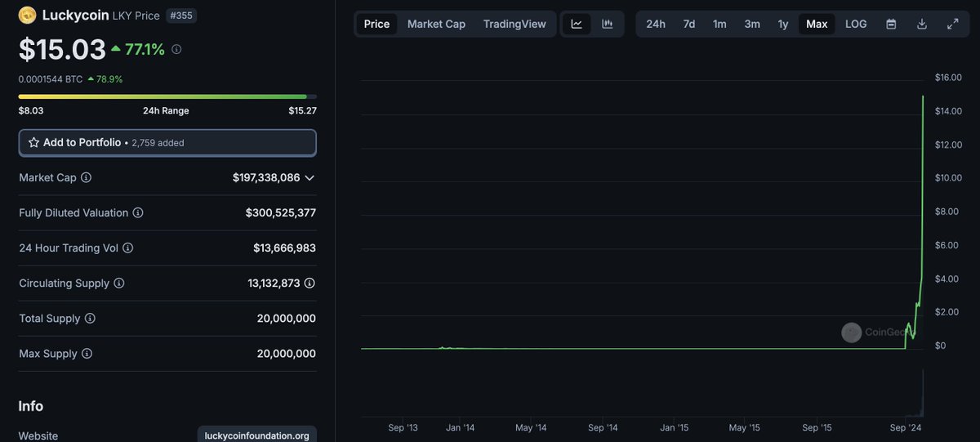Click the $13,666,983 trading volume value
This screenshot has width=980, height=442.
284,248
